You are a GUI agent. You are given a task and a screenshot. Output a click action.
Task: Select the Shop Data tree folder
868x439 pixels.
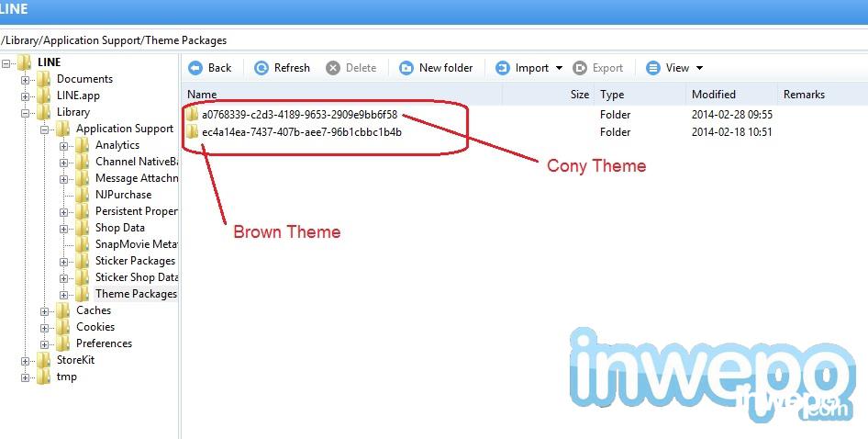click(x=119, y=228)
